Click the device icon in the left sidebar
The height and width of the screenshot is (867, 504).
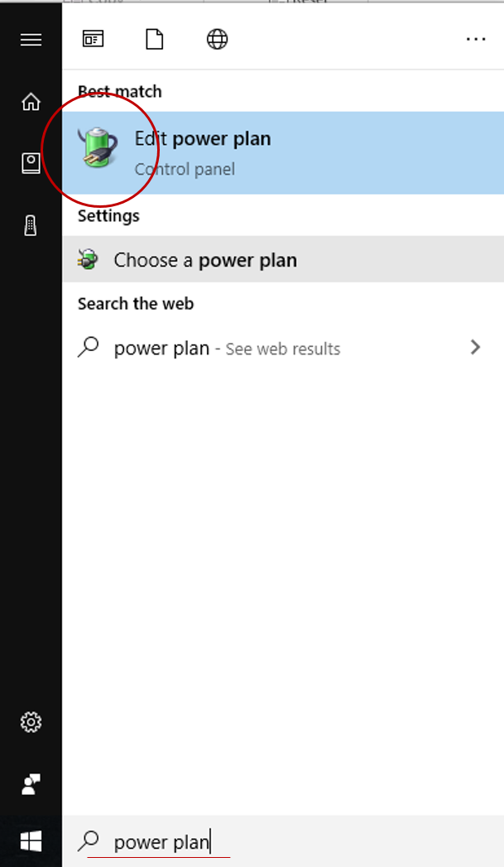tap(31, 224)
